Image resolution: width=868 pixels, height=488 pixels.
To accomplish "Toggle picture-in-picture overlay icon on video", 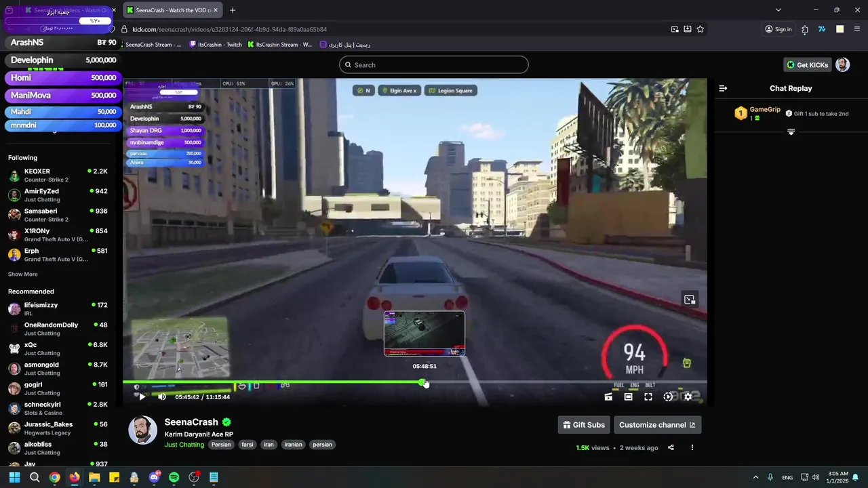I will click(690, 300).
